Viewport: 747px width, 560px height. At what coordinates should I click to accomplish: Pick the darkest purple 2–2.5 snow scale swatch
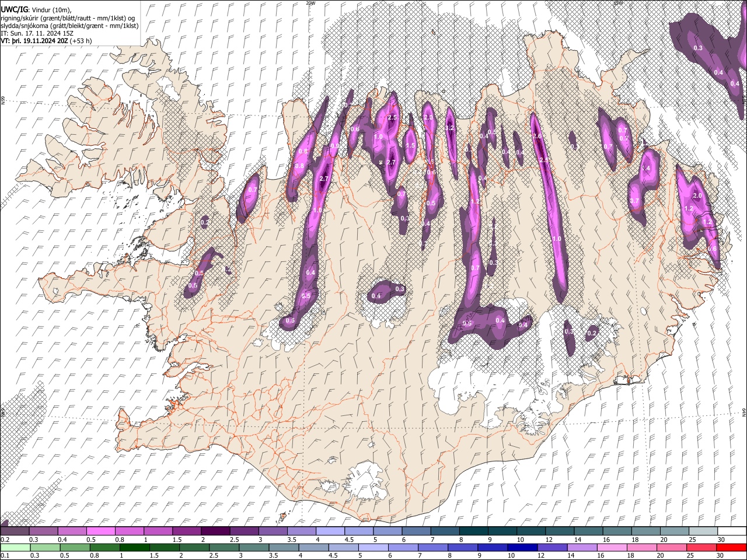coord(215,531)
